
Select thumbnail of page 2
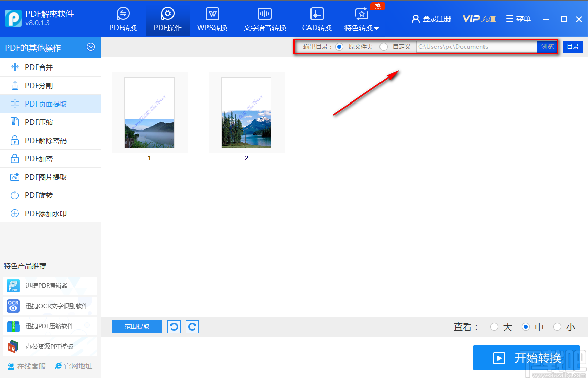(x=246, y=113)
